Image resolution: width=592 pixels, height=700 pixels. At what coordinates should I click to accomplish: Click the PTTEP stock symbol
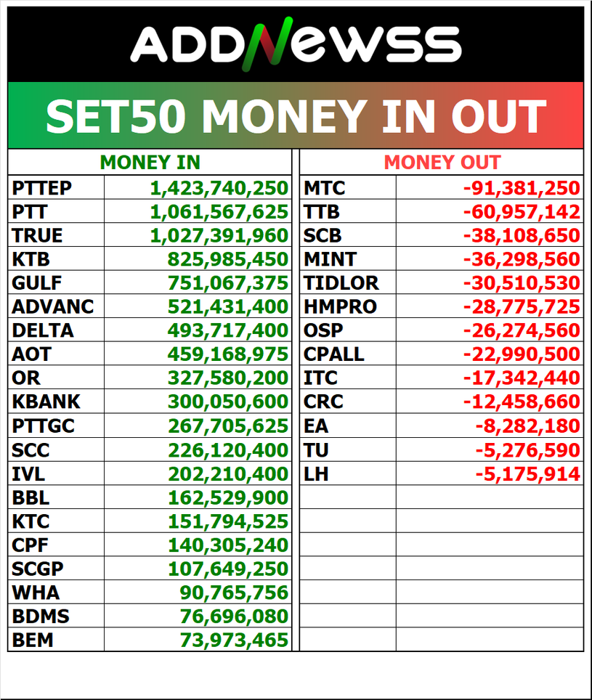point(42,189)
